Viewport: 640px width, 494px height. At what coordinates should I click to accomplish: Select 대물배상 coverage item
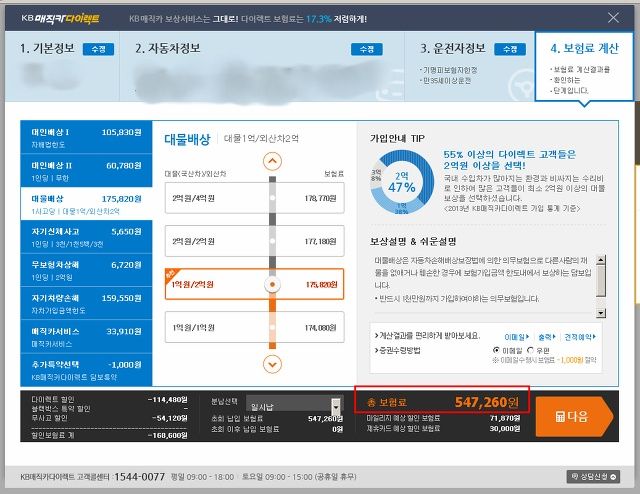(86, 204)
